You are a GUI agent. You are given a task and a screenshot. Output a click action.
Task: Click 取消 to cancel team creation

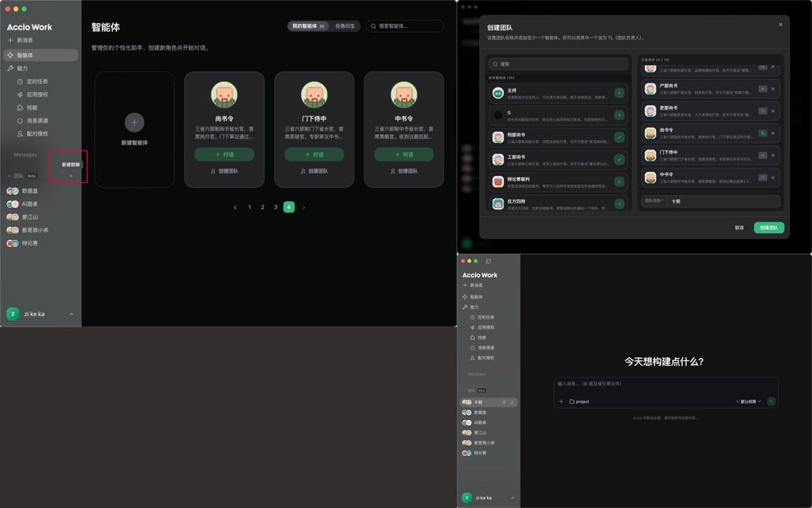click(x=739, y=228)
